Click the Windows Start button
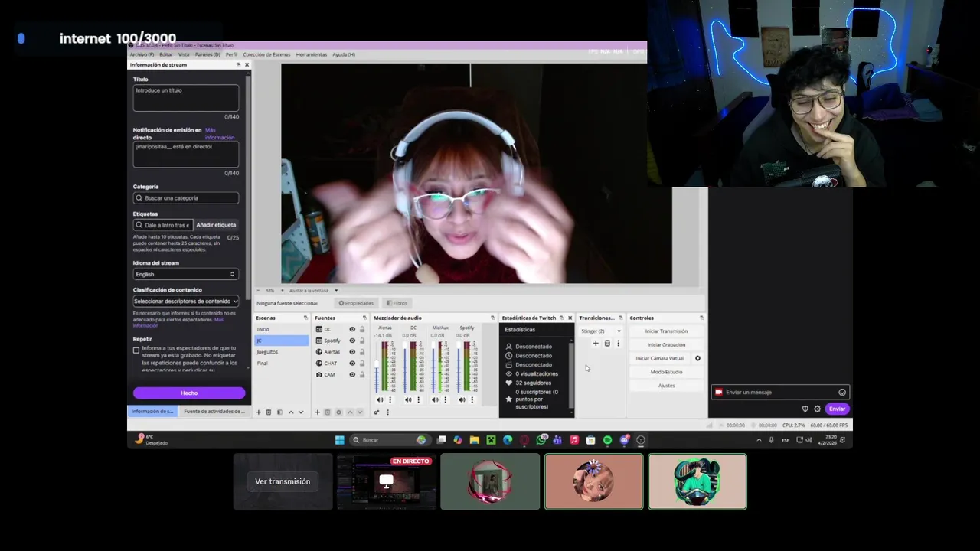This screenshot has height=551, width=980. tap(339, 440)
